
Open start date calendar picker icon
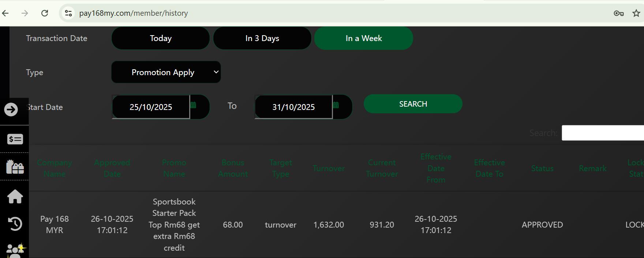[193, 106]
